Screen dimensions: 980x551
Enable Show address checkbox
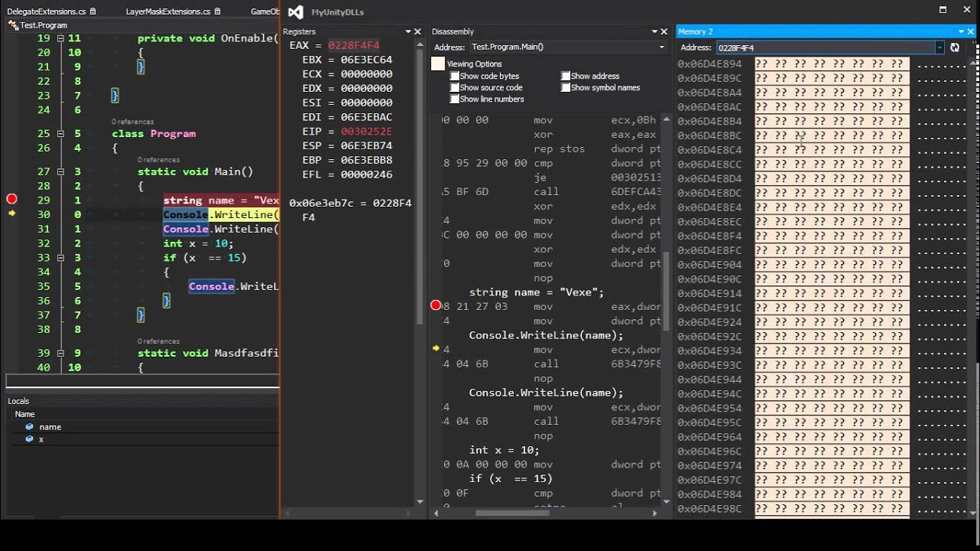566,76
